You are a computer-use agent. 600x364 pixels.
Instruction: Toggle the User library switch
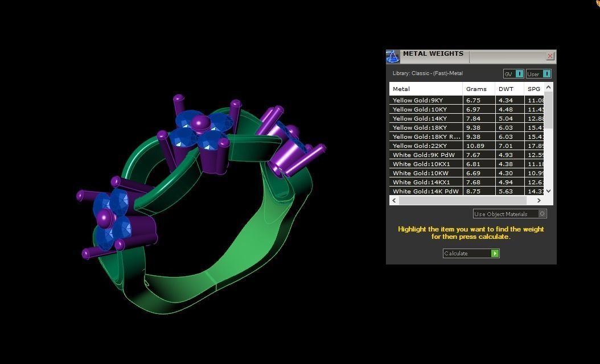click(x=539, y=74)
